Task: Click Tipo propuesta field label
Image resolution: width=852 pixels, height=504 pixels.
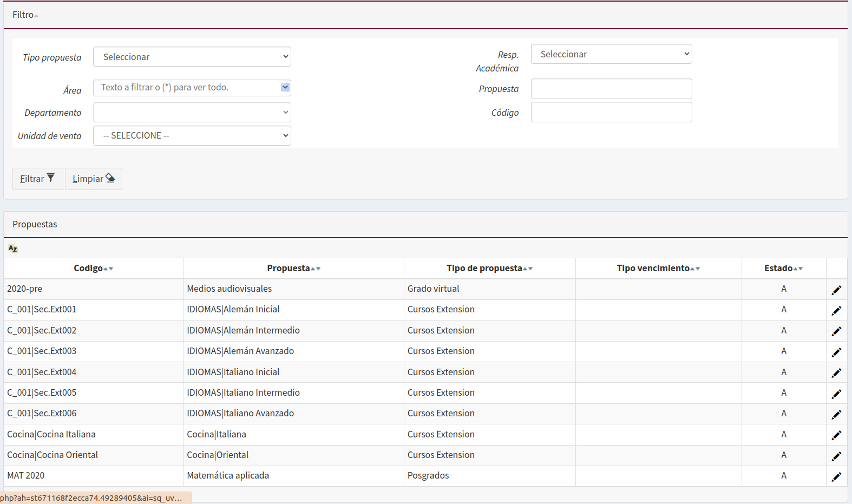Action: pyautogui.click(x=52, y=57)
